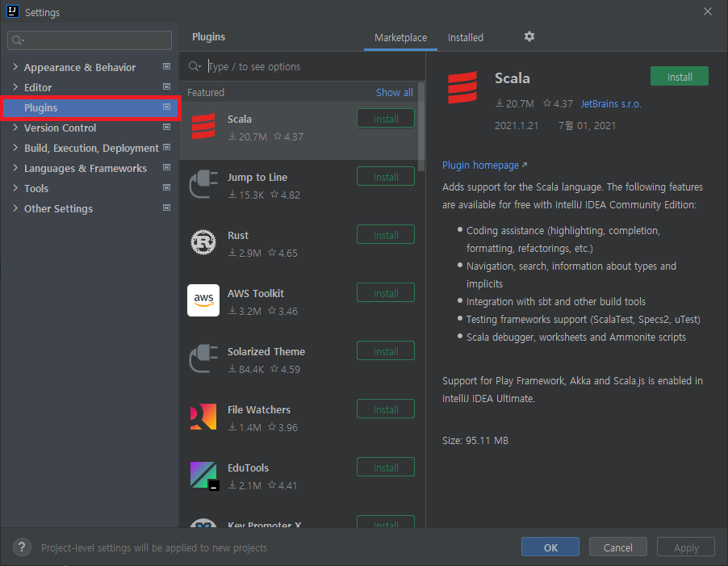Expand Languages & Frameworks section
The width and height of the screenshot is (728, 566).
click(15, 168)
